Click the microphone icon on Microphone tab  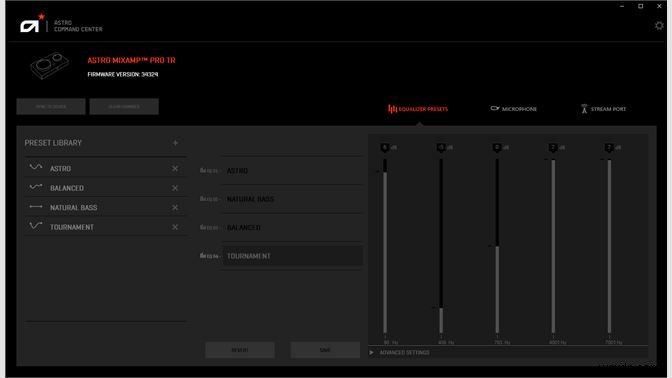495,108
